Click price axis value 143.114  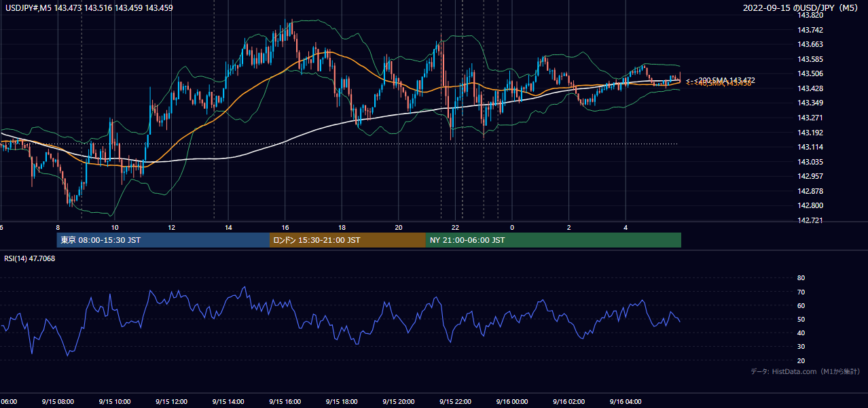point(810,147)
